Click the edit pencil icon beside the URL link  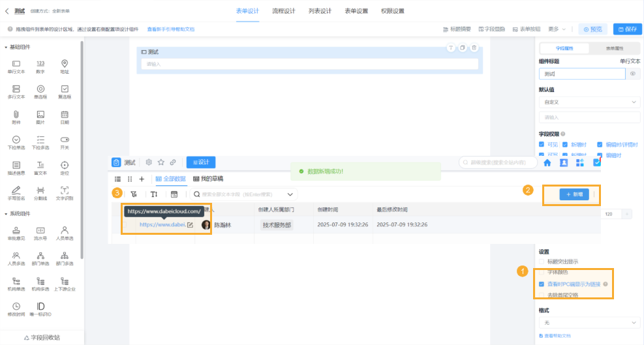point(190,224)
